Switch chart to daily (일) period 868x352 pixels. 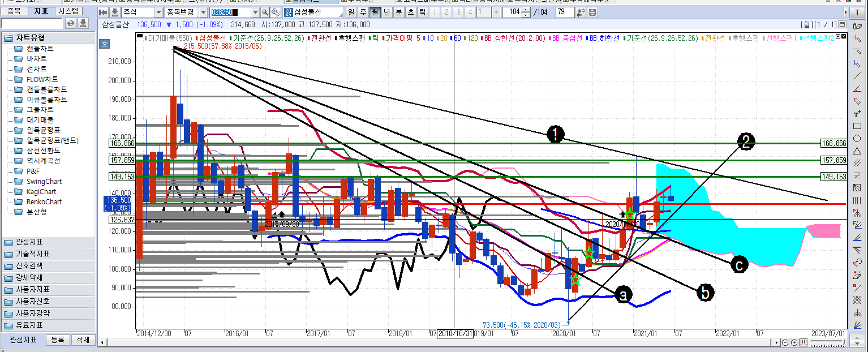[351, 12]
